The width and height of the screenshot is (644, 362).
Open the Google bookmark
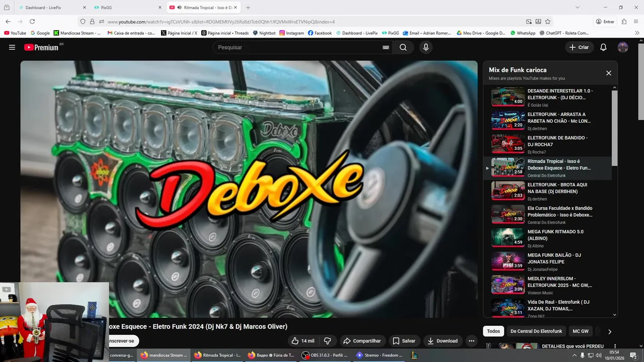tap(40, 33)
